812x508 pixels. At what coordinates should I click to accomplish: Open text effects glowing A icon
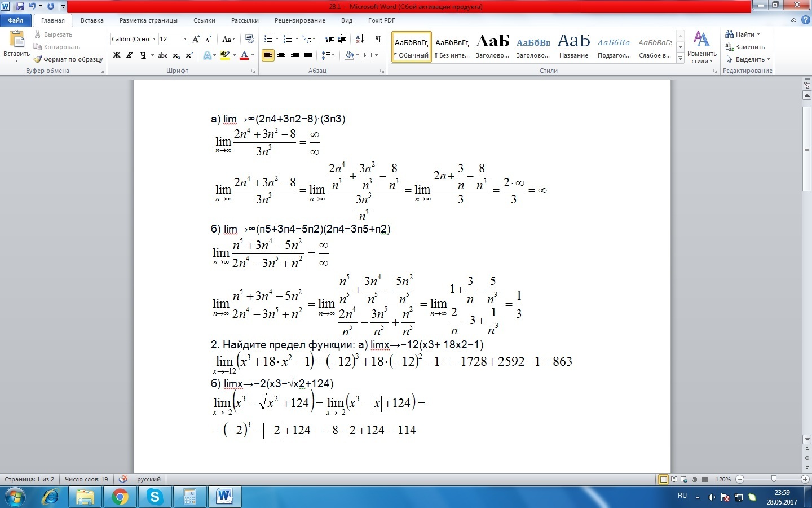[208, 55]
